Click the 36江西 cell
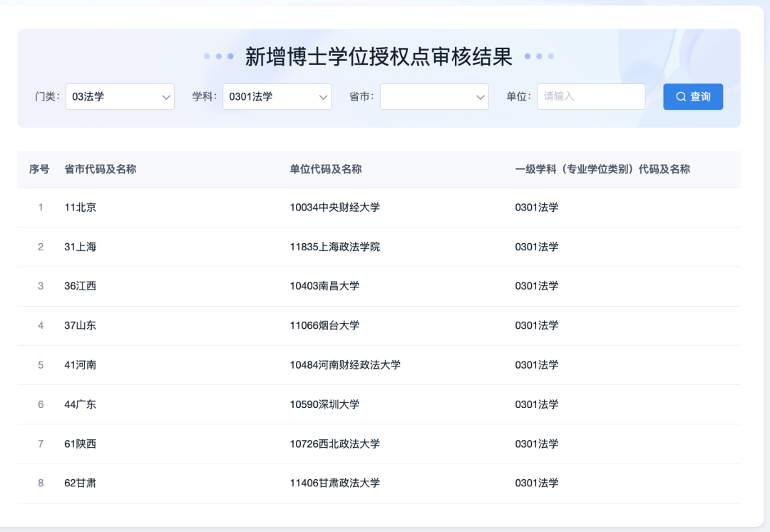 pyautogui.click(x=80, y=286)
